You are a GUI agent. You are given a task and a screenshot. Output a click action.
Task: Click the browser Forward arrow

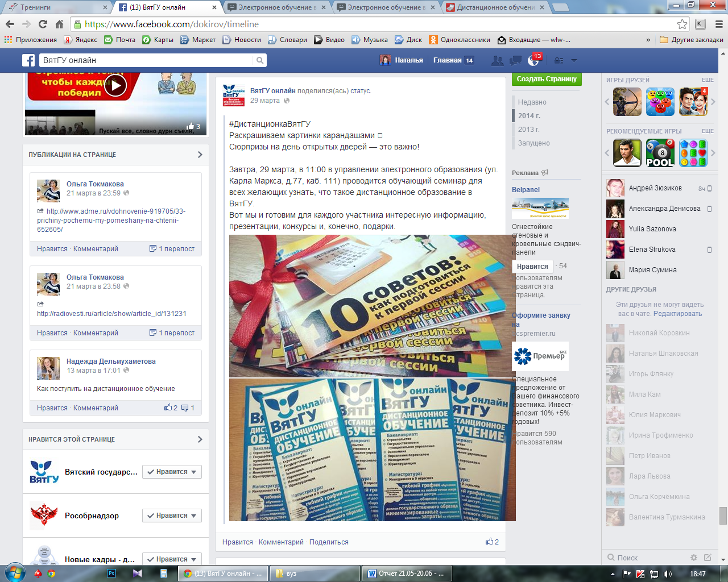pos(26,24)
